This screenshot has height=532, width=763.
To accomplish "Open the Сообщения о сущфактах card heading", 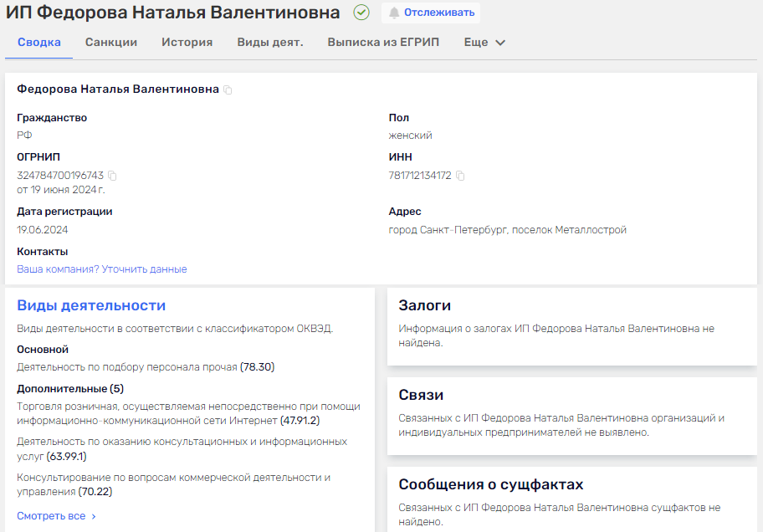I will 490,484.
